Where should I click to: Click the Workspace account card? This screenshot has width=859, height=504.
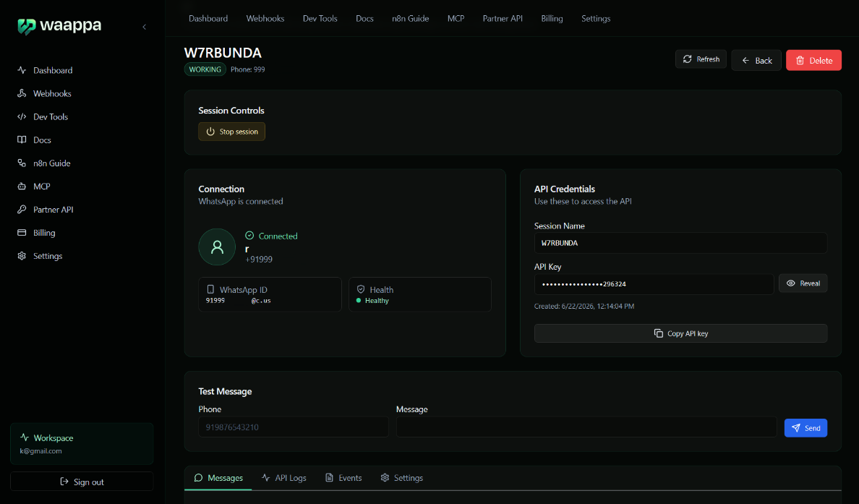click(82, 444)
